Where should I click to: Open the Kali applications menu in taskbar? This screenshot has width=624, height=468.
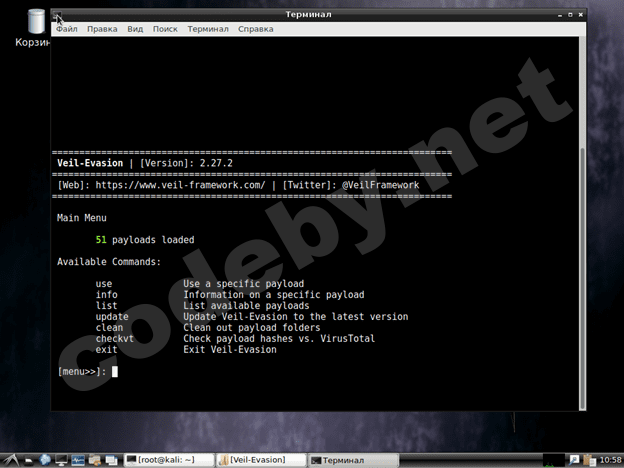tap(11, 460)
